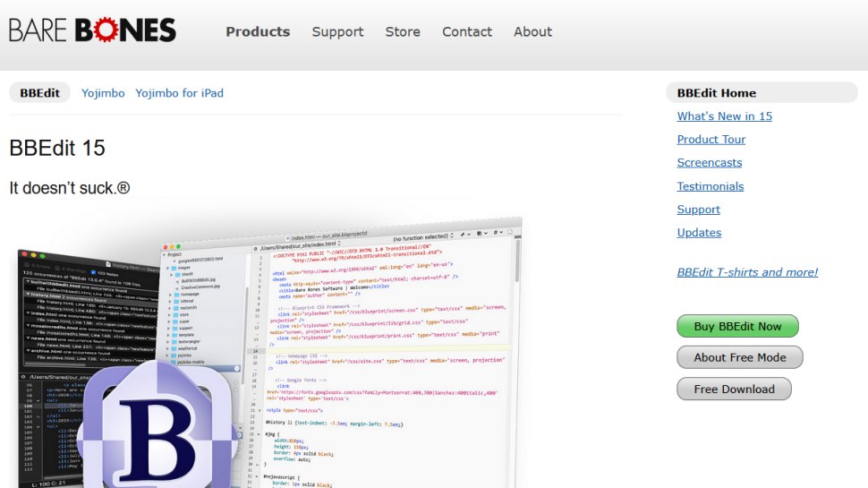
Task: Click the Bare Bones logo
Action: pyautogui.click(x=92, y=30)
